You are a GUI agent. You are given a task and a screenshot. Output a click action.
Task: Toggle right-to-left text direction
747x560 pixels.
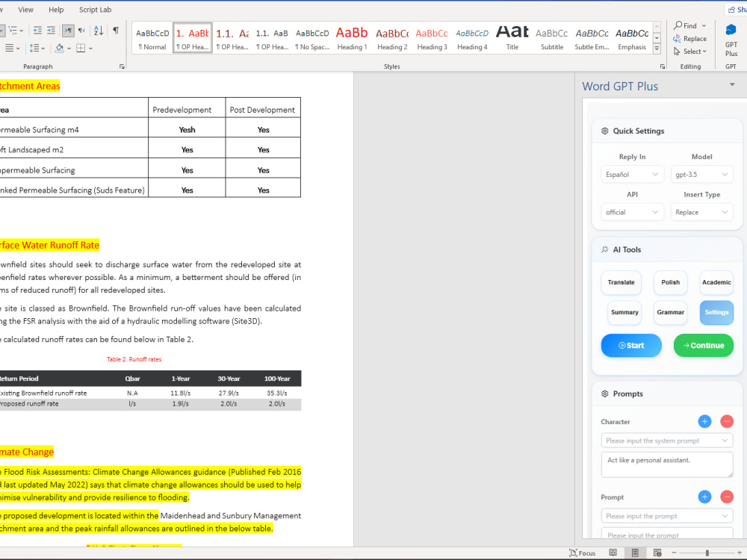(x=81, y=31)
